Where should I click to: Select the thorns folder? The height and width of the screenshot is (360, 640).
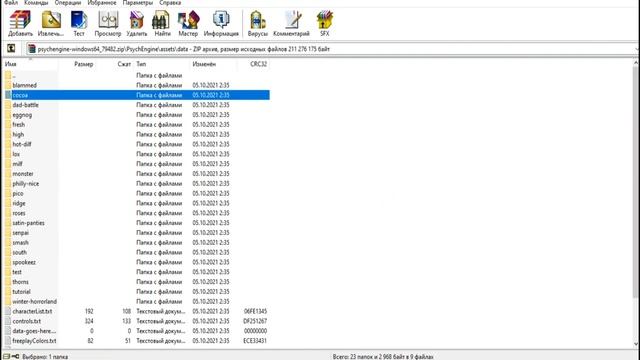[20, 281]
